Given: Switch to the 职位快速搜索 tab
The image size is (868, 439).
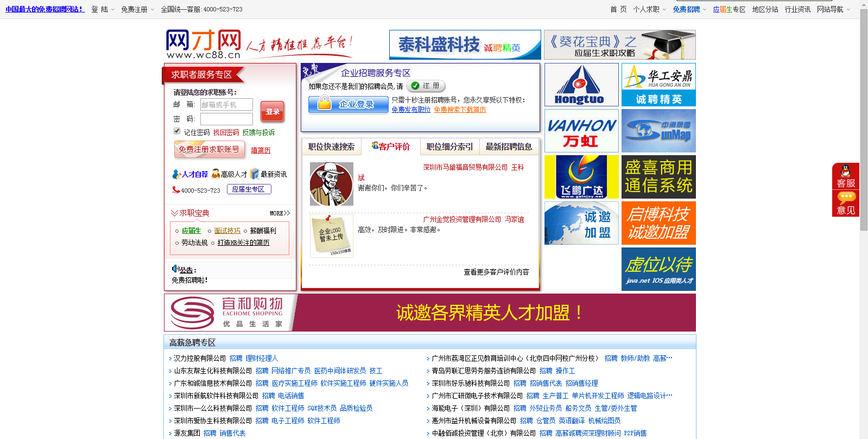Looking at the screenshot, I should [331, 147].
